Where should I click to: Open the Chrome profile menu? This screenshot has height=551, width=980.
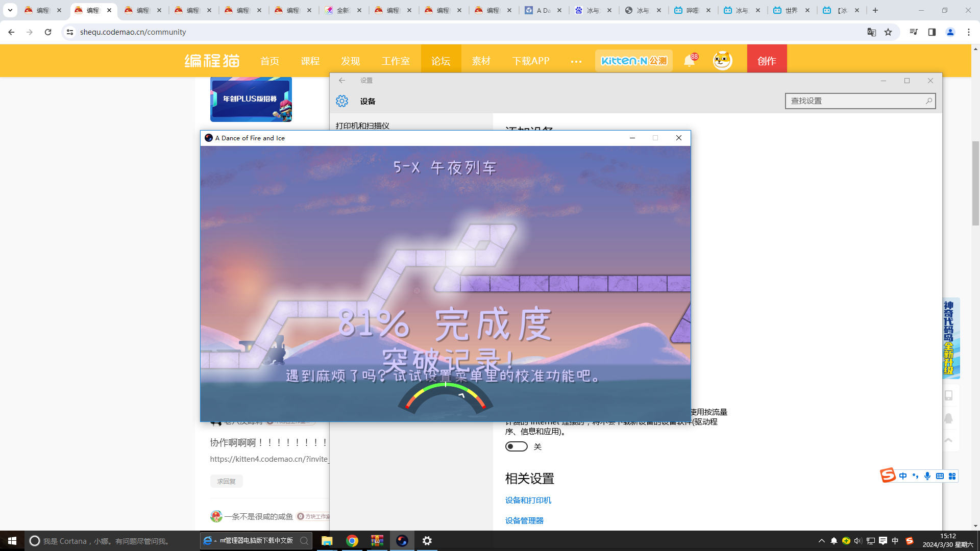point(950,32)
